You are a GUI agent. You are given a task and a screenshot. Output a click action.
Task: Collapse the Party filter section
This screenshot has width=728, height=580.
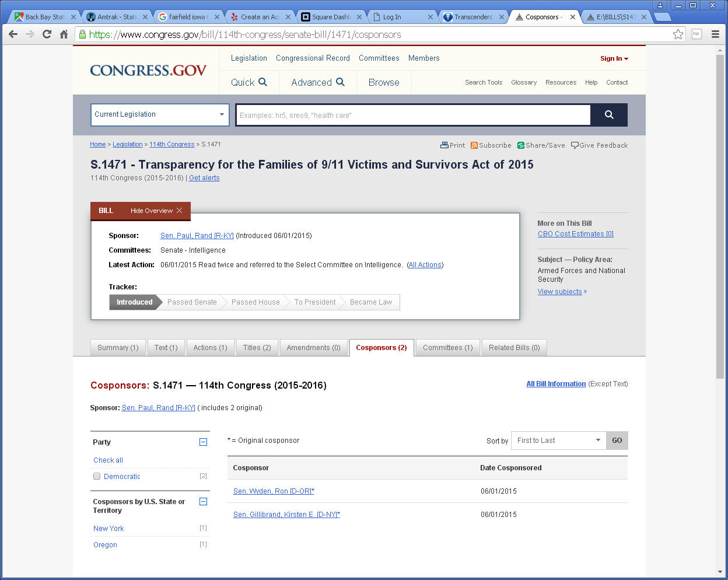[203, 442]
